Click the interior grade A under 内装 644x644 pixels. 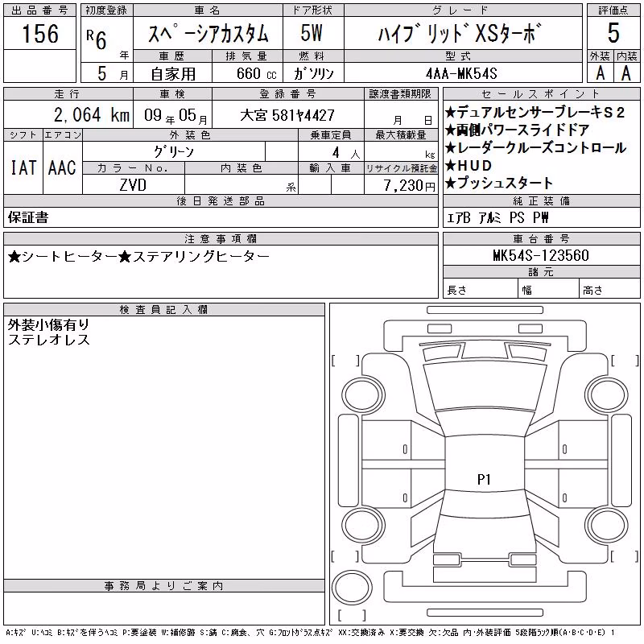(x=626, y=73)
